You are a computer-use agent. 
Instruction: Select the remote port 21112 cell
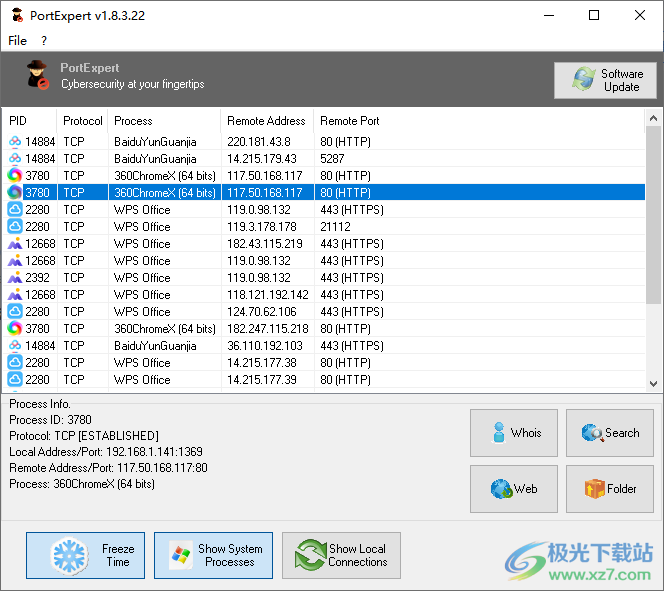point(335,226)
